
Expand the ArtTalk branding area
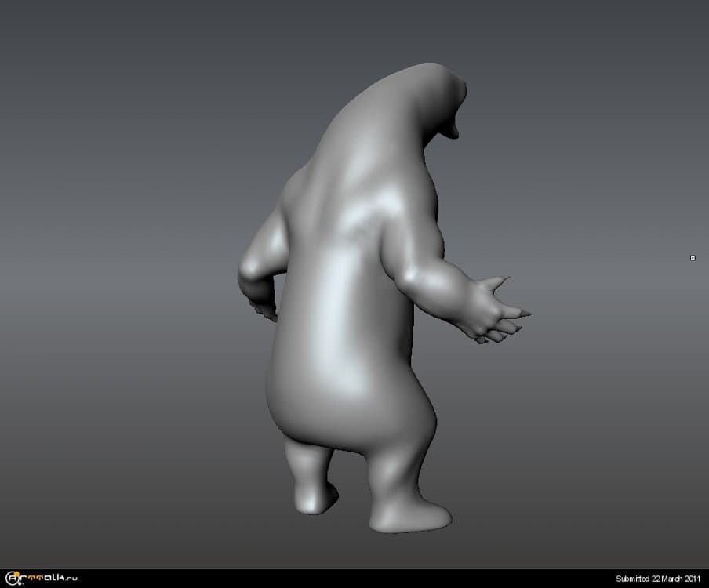click(x=39, y=579)
